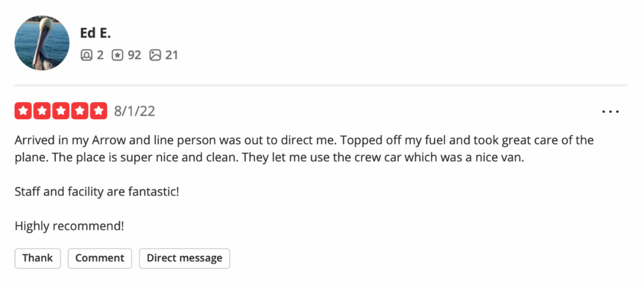Click the third red rating star

coord(61,111)
